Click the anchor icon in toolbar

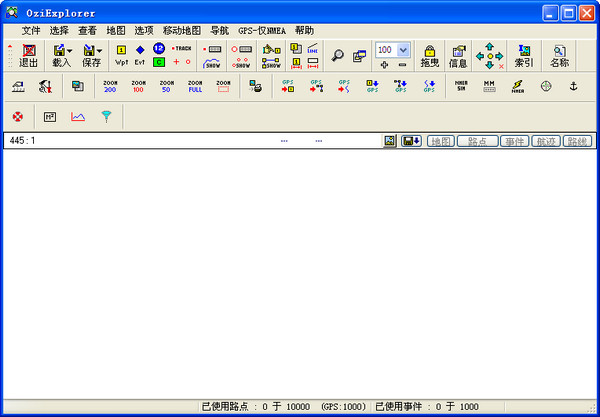click(573, 87)
